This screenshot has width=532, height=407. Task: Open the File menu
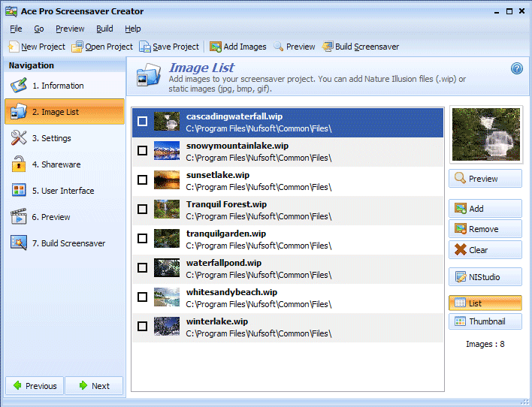[x=16, y=29]
